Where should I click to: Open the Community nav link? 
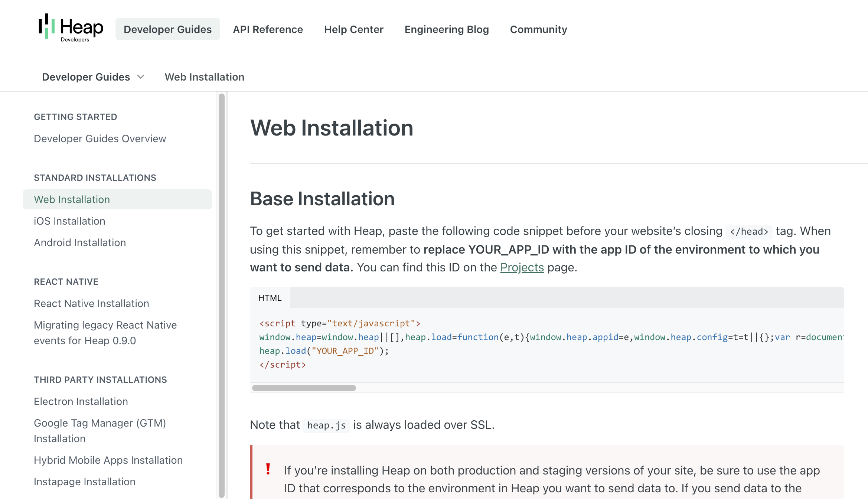pyautogui.click(x=538, y=29)
